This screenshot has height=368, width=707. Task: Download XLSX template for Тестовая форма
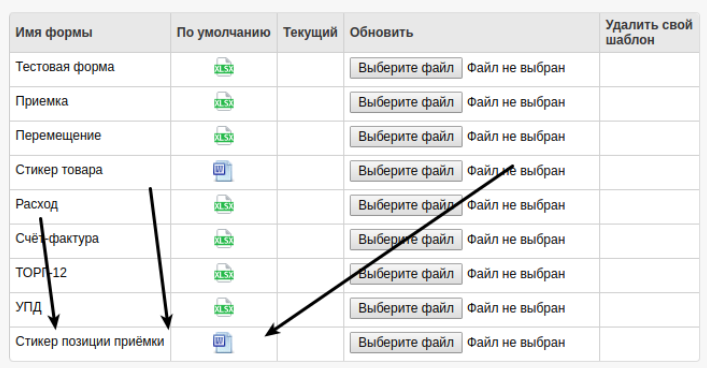(x=224, y=68)
